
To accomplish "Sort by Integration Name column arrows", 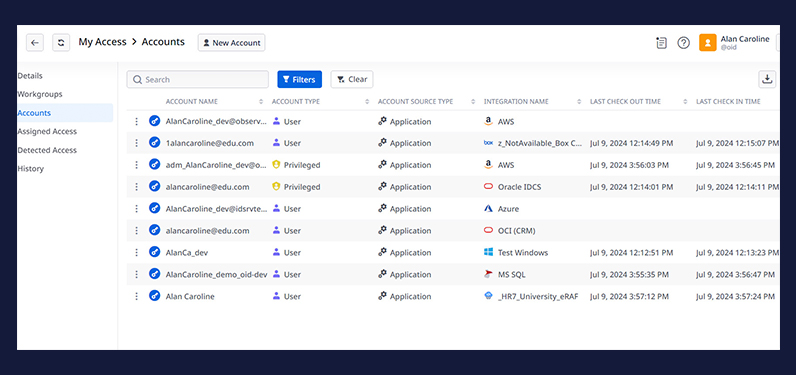I will [579, 101].
